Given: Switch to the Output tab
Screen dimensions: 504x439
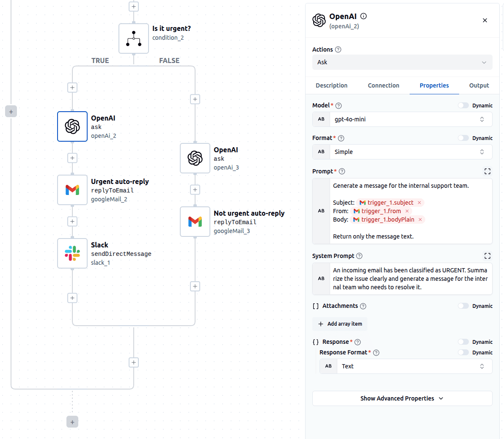Looking at the screenshot, I should 479,85.
